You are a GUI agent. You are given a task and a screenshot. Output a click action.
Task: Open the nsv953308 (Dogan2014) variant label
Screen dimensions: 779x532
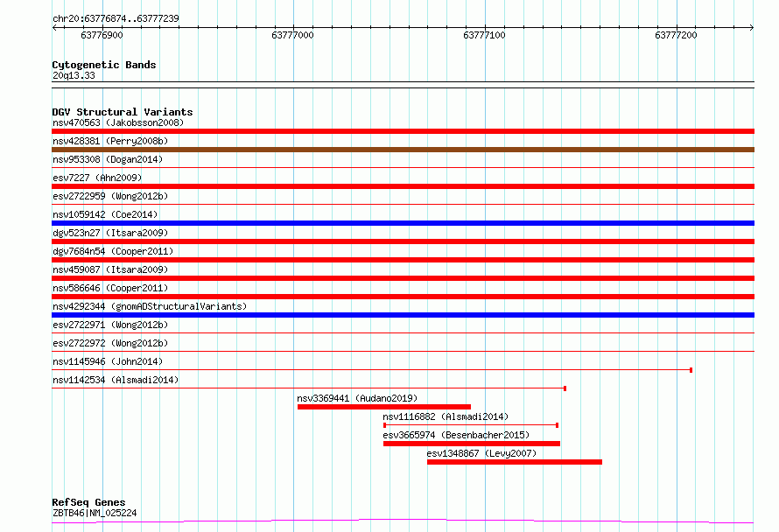(x=108, y=159)
